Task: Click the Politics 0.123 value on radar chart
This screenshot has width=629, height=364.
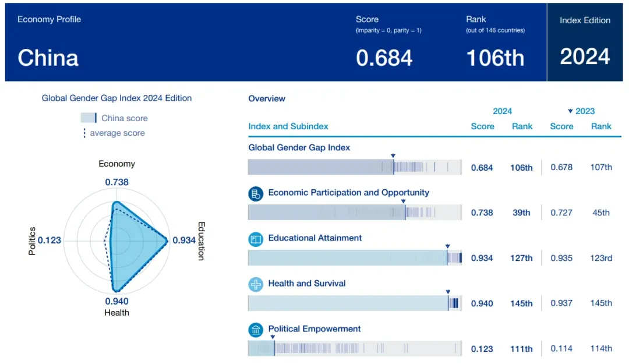Action: (49, 240)
